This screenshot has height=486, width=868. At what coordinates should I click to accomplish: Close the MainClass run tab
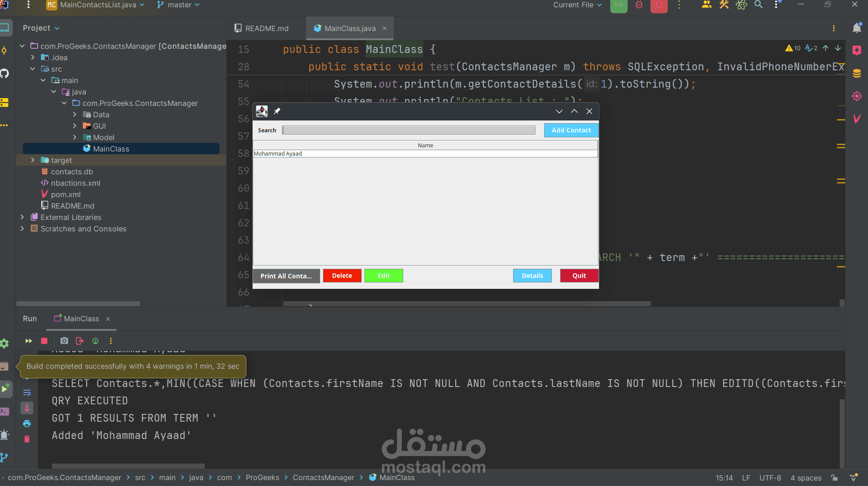click(108, 319)
